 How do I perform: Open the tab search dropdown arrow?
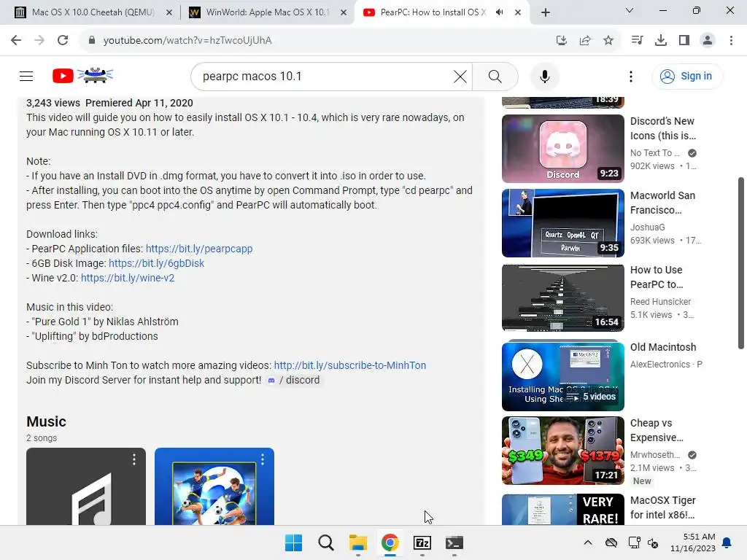[630, 10]
